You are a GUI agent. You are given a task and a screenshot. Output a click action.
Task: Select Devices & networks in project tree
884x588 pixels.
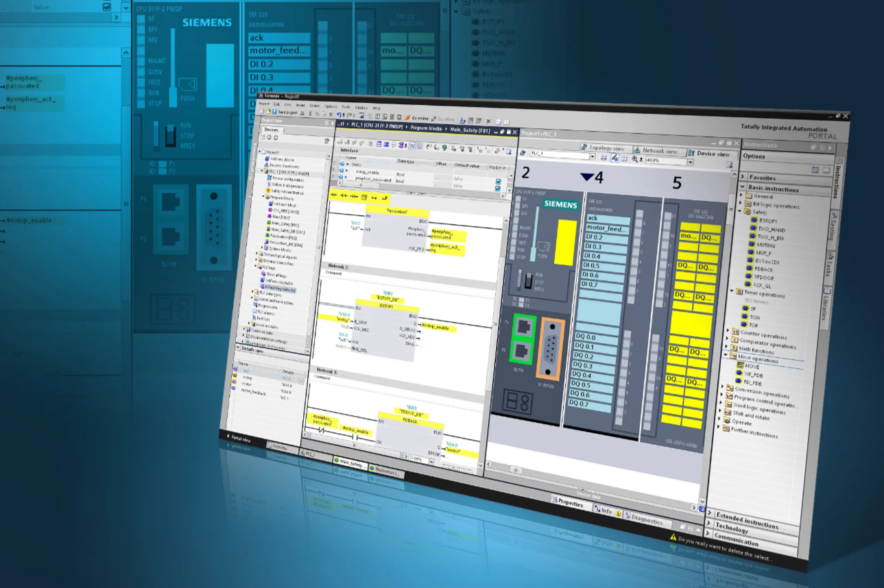tap(283, 166)
